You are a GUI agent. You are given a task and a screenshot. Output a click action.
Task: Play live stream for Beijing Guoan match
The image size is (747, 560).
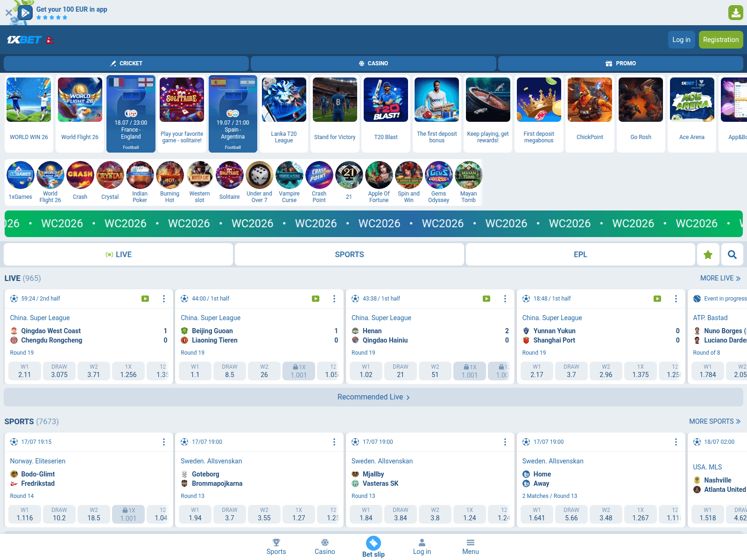click(316, 299)
